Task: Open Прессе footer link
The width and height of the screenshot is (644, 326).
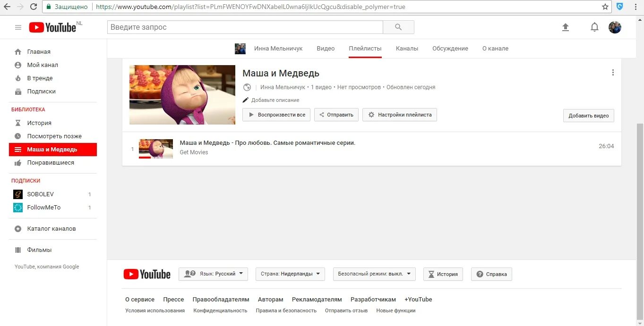Action: (x=173, y=300)
